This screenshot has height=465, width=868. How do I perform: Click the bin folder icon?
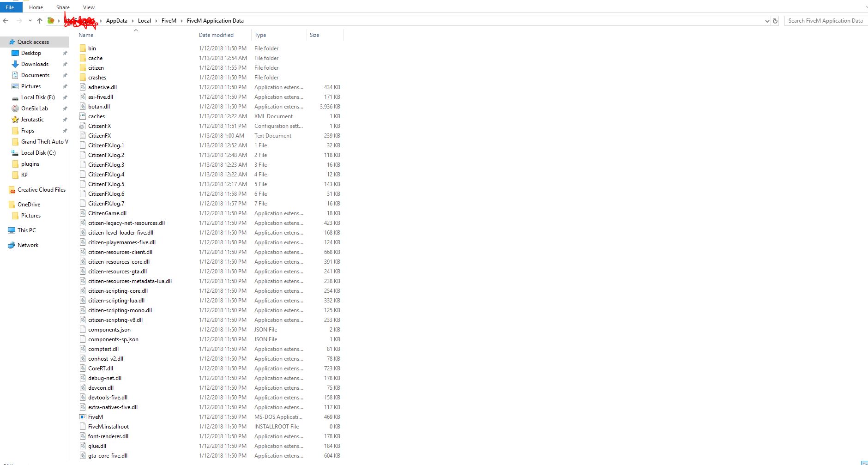click(83, 48)
